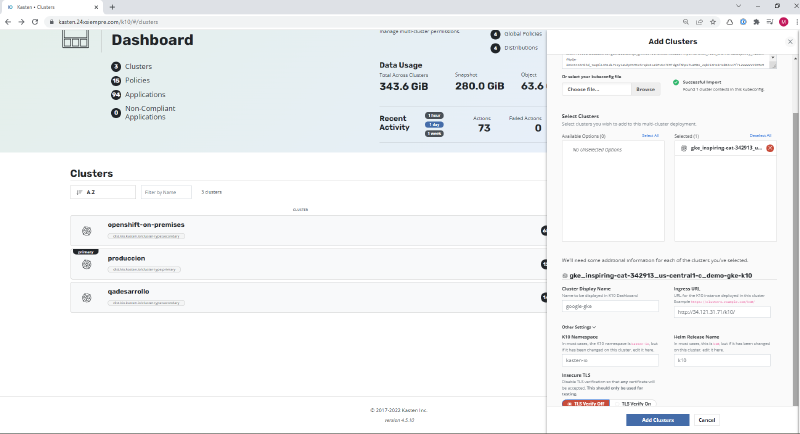The width and height of the screenshot is (800, 434).
Task: Click the Global Policies count badge
Action: coord(495,34)
